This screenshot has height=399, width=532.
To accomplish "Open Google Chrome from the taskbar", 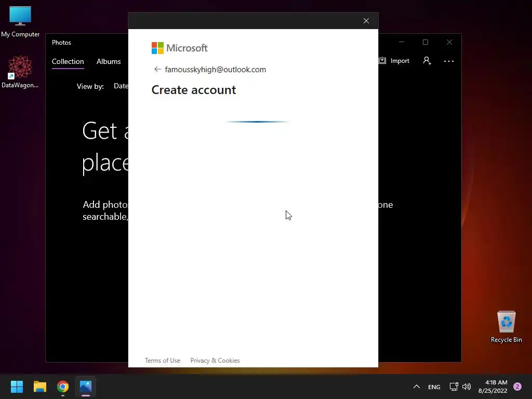I will pos(63,387).
